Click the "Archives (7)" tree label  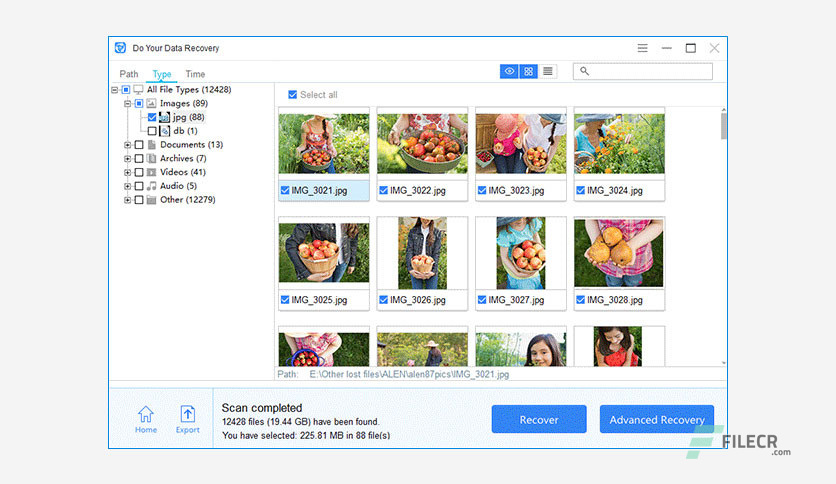[x=183, y=158]
